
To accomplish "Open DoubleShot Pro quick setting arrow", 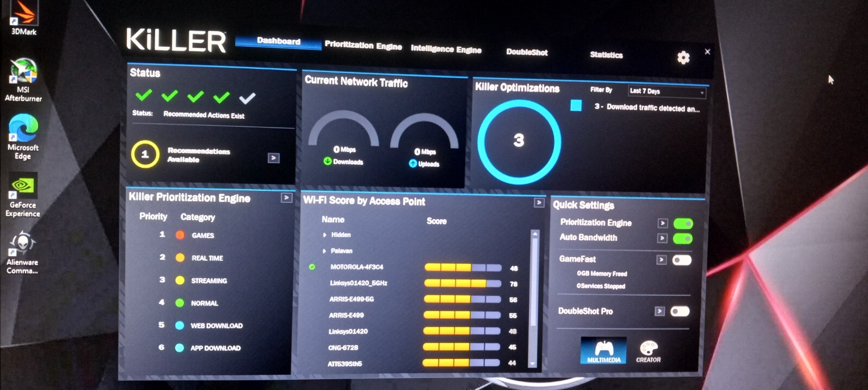I will coord(660,311).
